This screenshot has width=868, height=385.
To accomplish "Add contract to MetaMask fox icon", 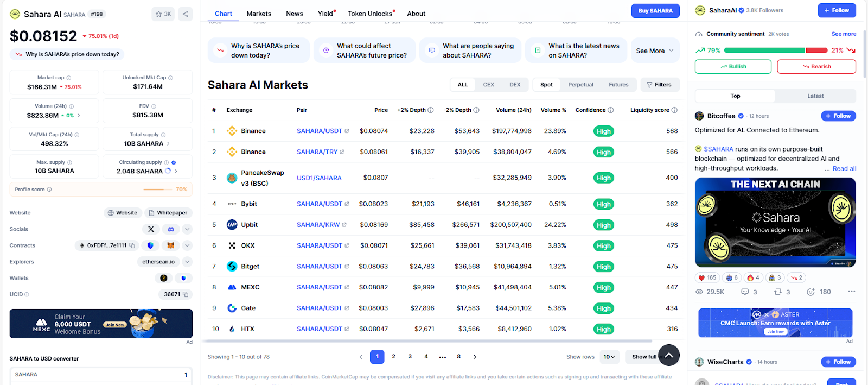I will (x=170, y=245).
